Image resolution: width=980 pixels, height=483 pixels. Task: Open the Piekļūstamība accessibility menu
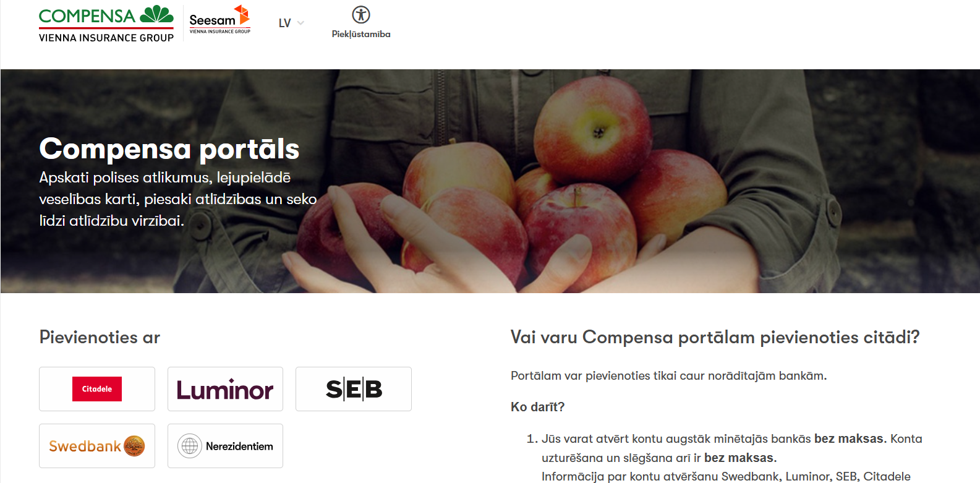point(361,23)
